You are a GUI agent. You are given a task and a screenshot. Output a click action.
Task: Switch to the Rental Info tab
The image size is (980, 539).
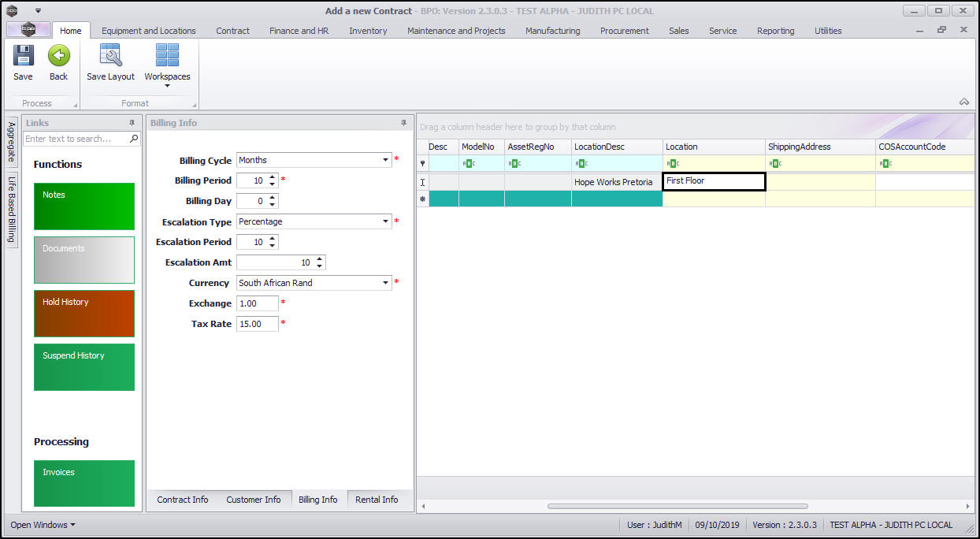[x=377, y=500]
